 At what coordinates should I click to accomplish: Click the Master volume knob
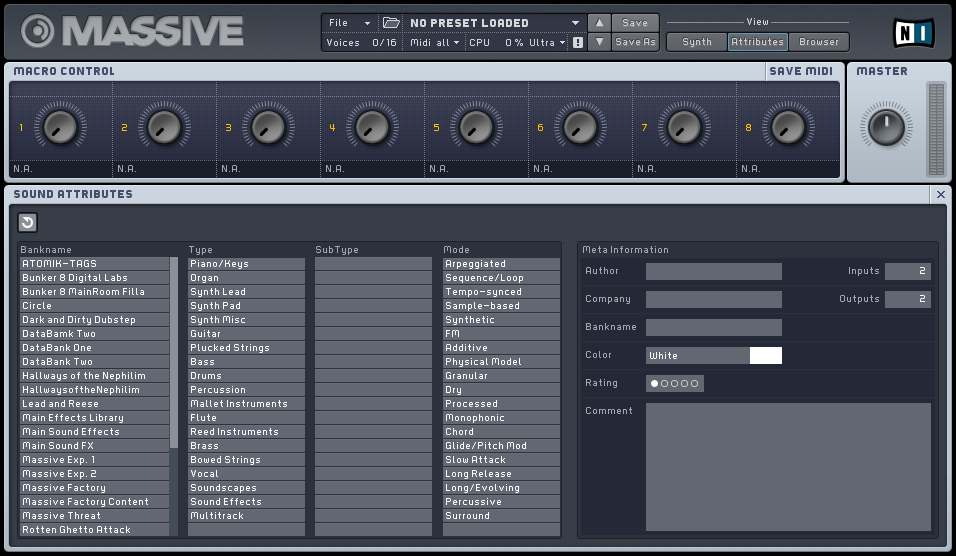click(x=886, y=127)
